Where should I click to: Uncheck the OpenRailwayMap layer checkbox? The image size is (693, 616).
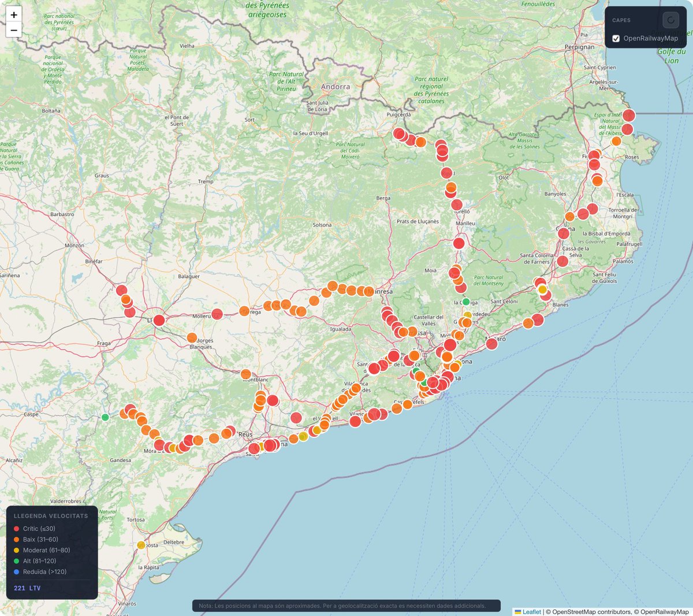616,39
